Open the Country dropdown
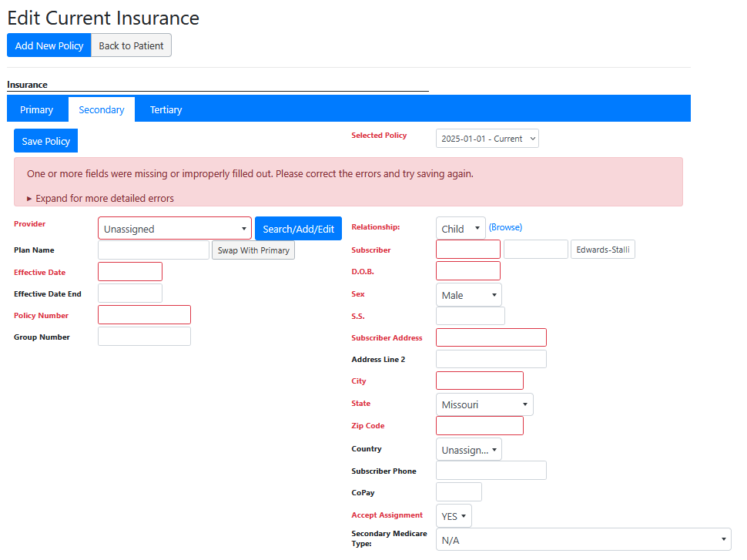Image resolution: width=747 pixels, height=560 pixels. click(468, 449)
